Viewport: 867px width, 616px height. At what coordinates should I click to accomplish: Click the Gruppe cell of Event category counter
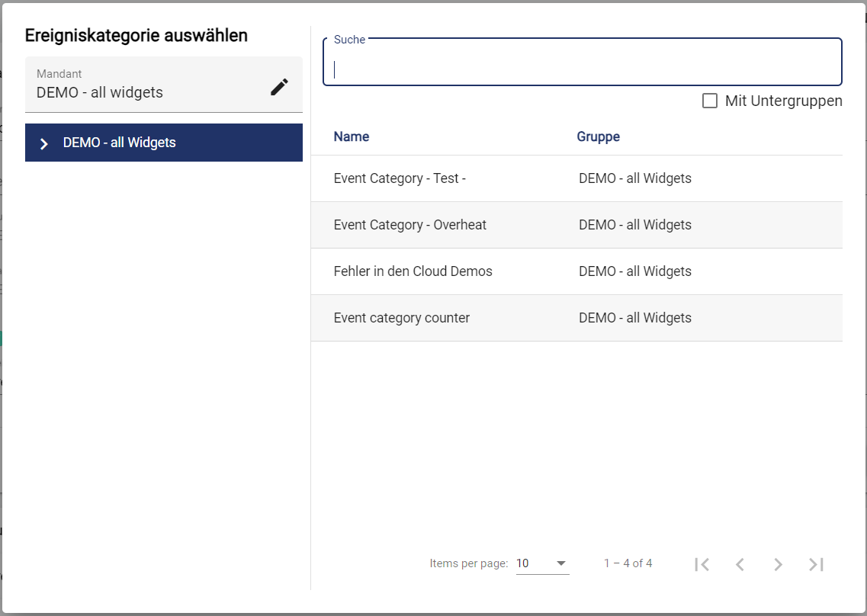(634, 318)
